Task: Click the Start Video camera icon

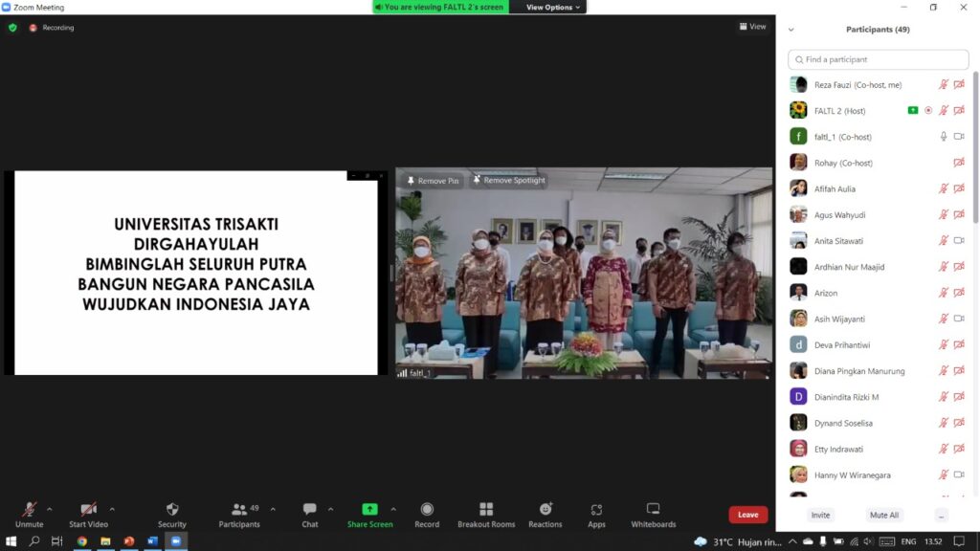Action: click(88, 509)
